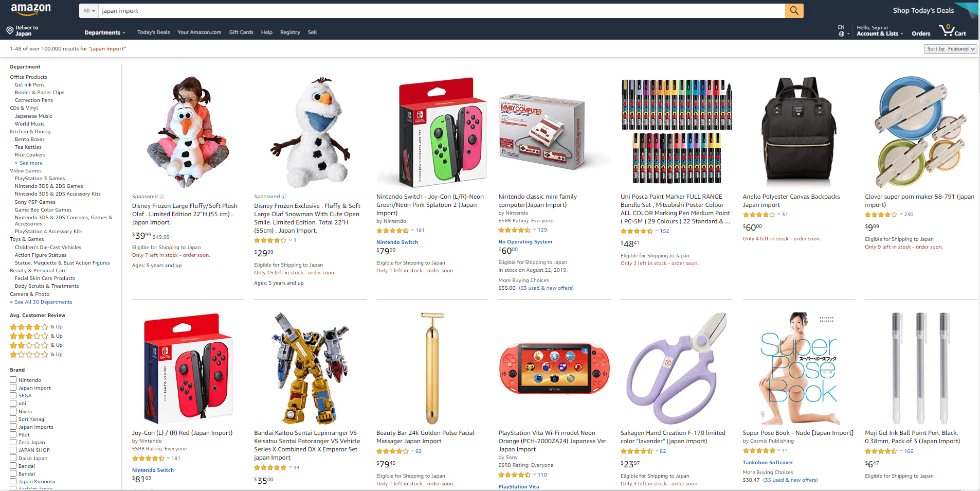
Task: Tick the Daiso Japan brand checkbox
Action: click(13, 458)
